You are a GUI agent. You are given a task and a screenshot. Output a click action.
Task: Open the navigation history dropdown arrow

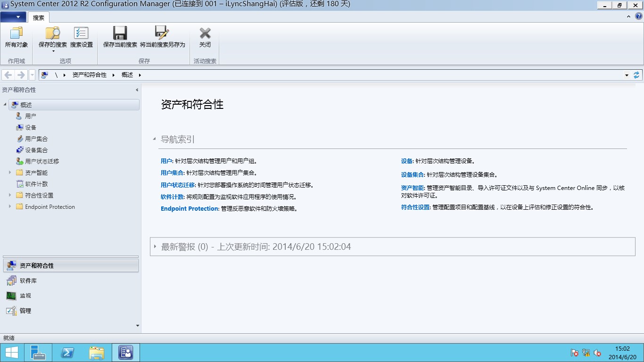[x=32, y=75]
